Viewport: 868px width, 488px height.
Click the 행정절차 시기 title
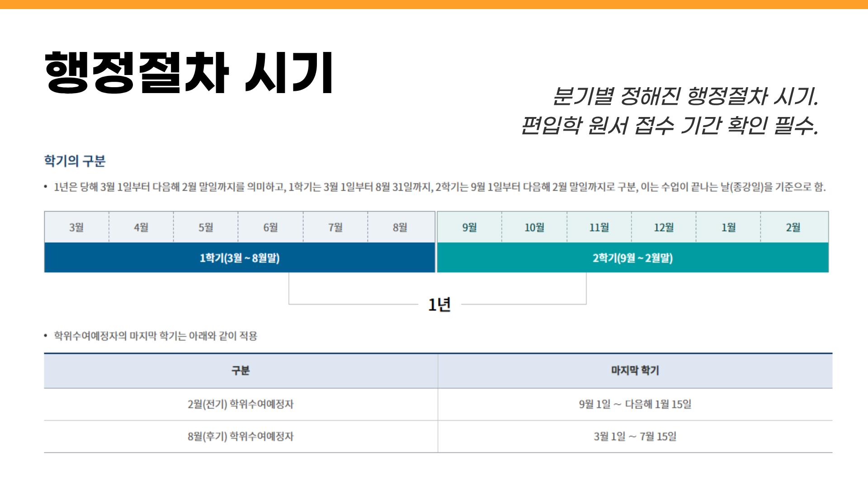pyautogui.click(x=189, y=72)
